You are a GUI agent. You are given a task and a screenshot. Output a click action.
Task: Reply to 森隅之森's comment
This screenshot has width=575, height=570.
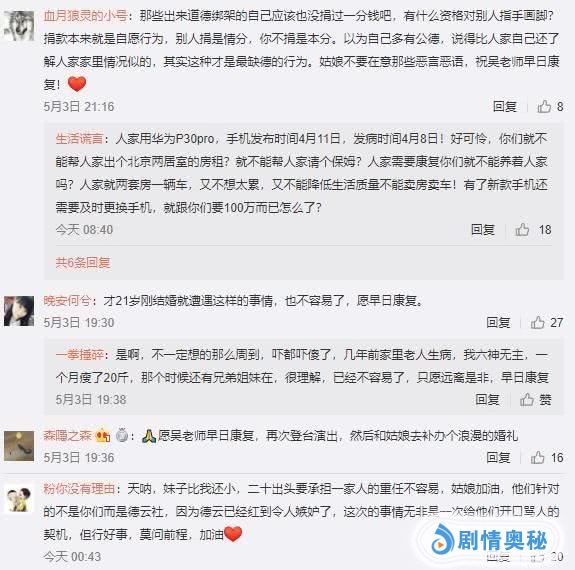coord(498,458)
